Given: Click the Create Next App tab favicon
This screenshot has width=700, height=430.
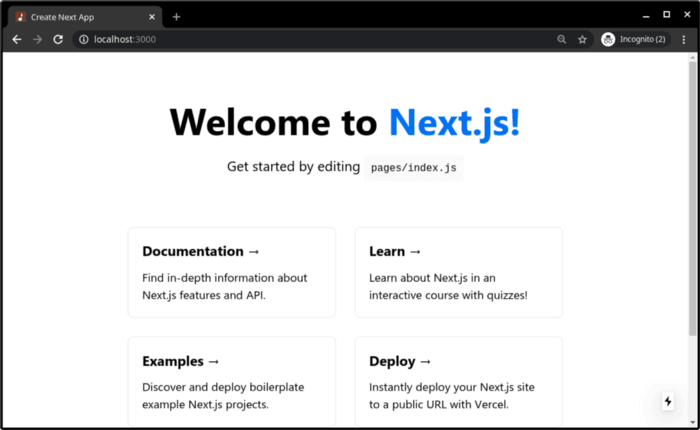Looking at the screenshot, I should pos(21,17).
